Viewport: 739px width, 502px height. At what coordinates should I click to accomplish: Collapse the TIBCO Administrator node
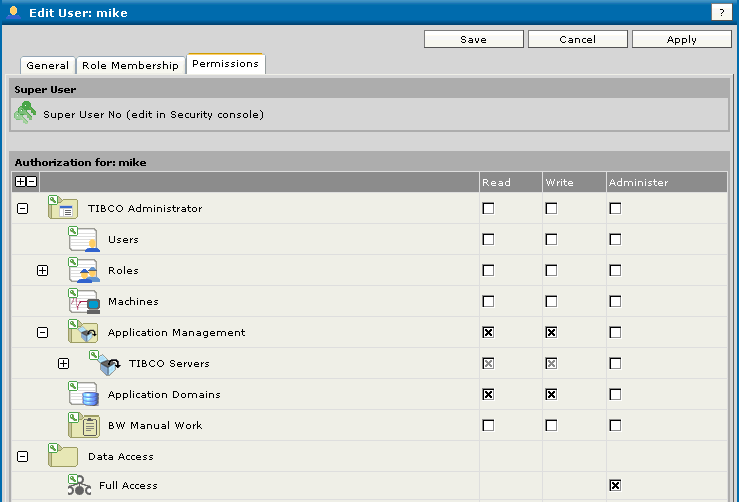coord(22,209)
